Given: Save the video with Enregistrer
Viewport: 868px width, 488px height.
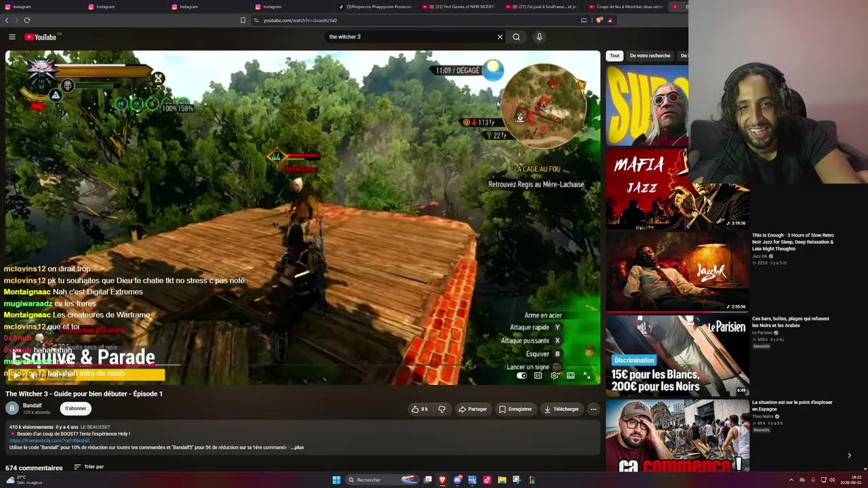Looking at the screenshot, I should [515, 409].
